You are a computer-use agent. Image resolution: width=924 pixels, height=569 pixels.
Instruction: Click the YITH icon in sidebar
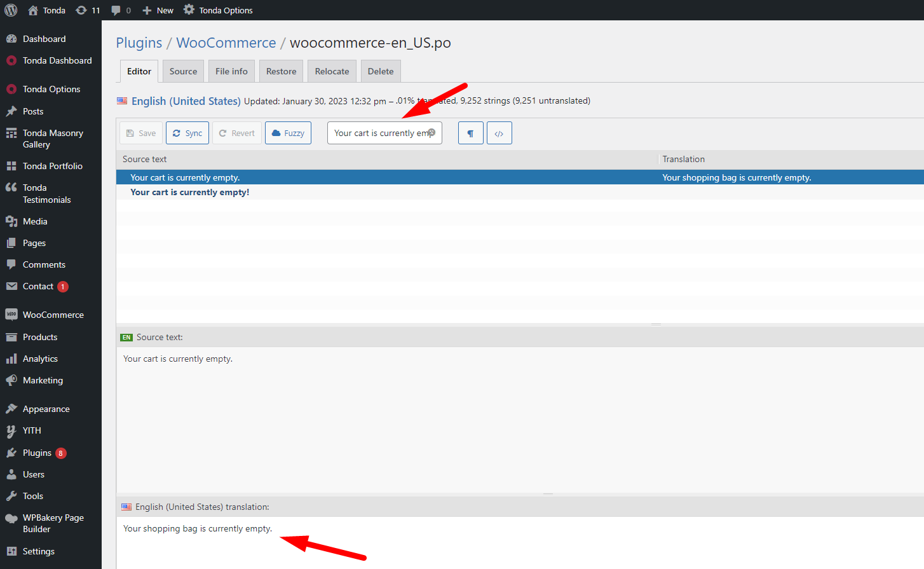[x=11, y=431]
